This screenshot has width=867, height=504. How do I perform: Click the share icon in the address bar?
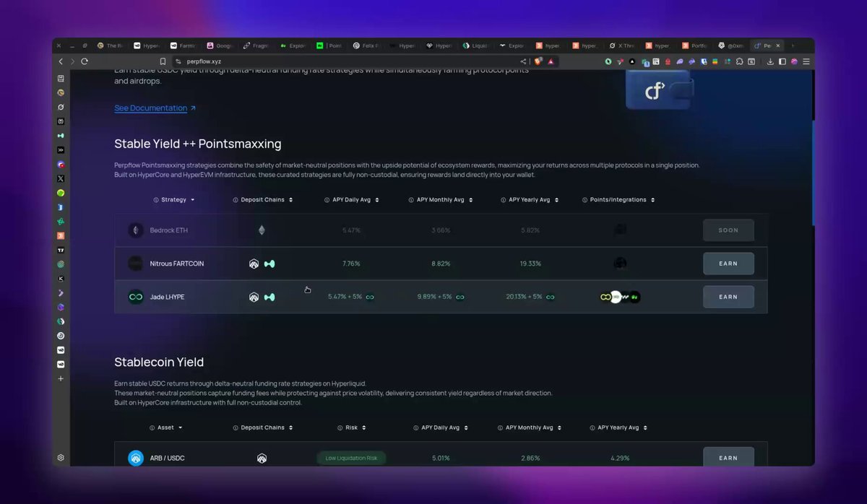click(523, 61)
